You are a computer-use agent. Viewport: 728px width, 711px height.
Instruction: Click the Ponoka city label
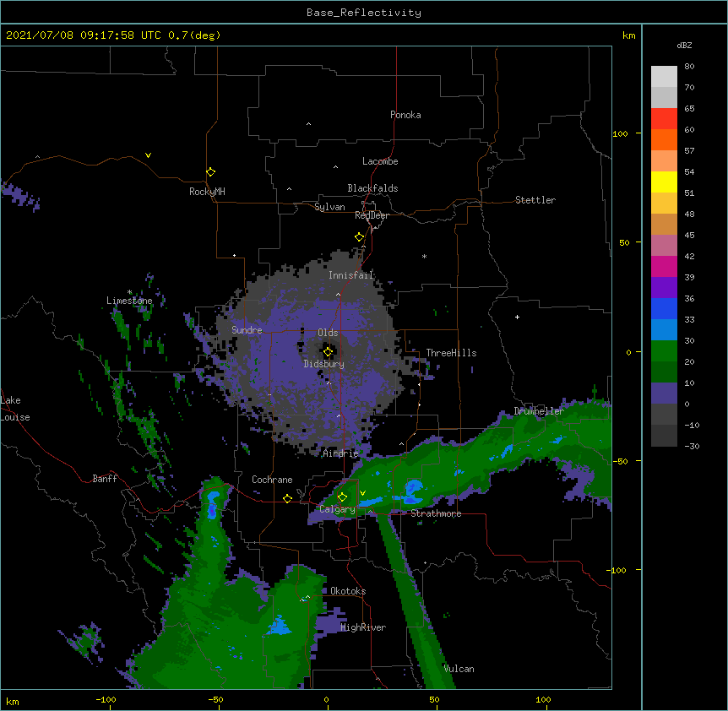click(405, 115)
